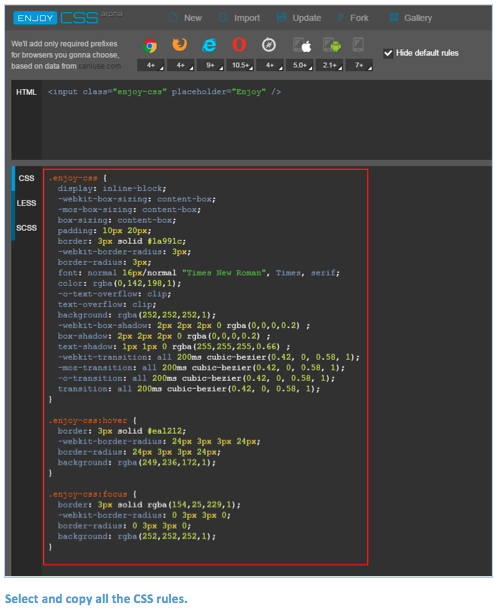Screen dimensions: 500x613
Task: Select the HTML tab
Action: [26, 92]
